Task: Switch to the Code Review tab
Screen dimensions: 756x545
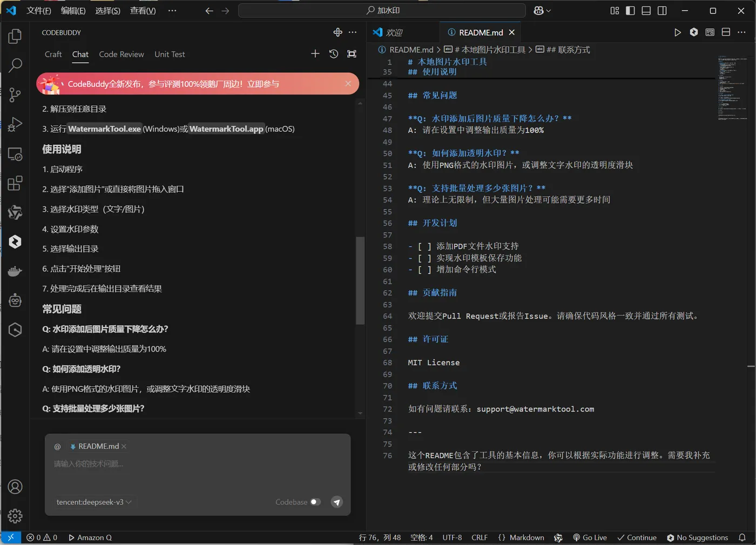Action: coord(121,54)
